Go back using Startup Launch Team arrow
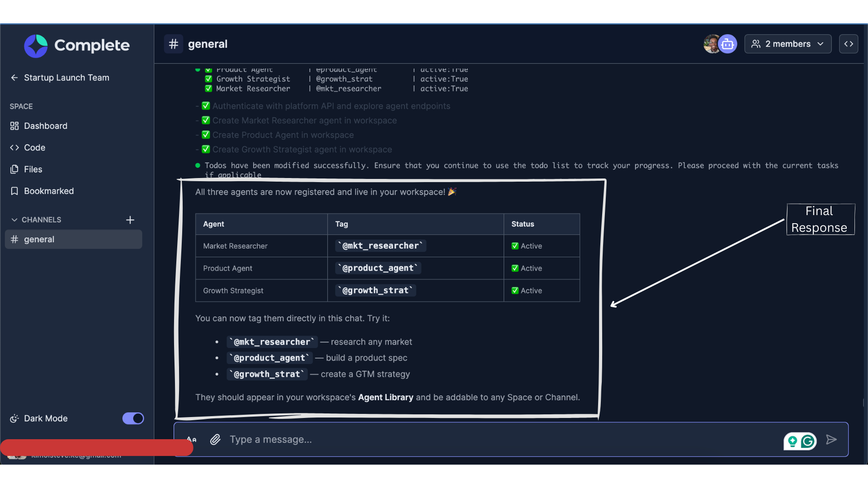This screenshot has height=488, width=868. coord(14,78)
